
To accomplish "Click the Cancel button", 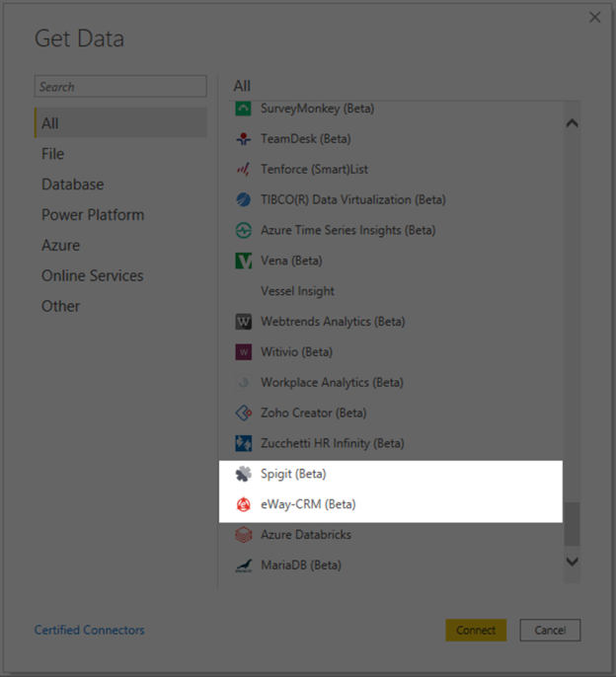I will (550, 631).
